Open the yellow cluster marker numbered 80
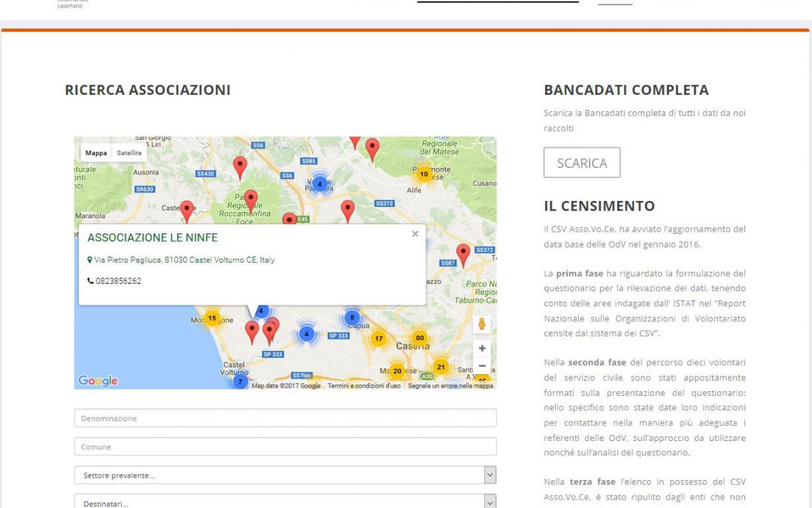The image size is (812, 508). [x=420, y=338]
